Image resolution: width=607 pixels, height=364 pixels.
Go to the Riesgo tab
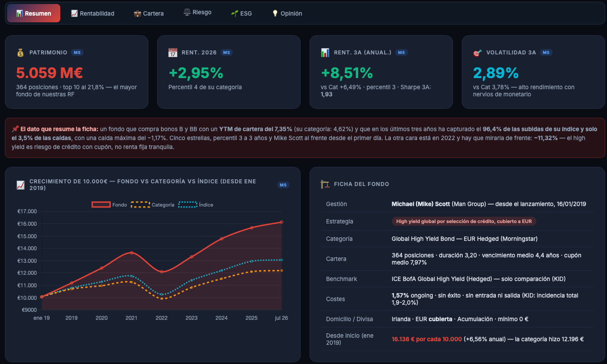click(197, 12)
